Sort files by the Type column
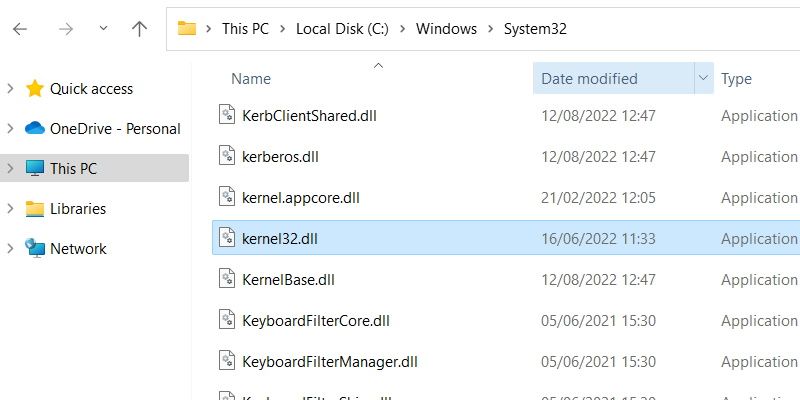This screenshot has width=800, height=400. tap(737, 78)
